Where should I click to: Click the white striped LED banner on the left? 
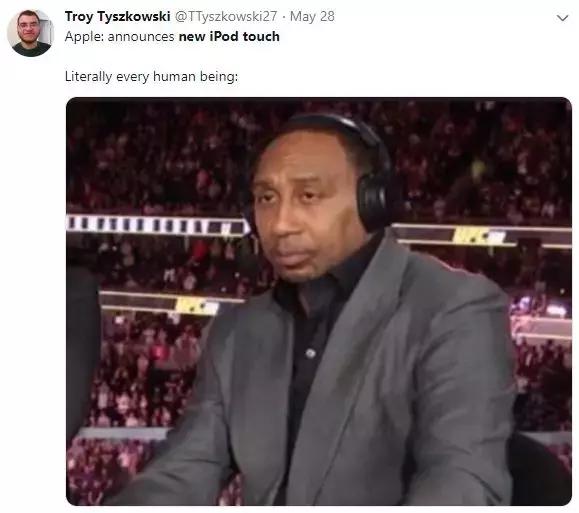tap(155, 225)
